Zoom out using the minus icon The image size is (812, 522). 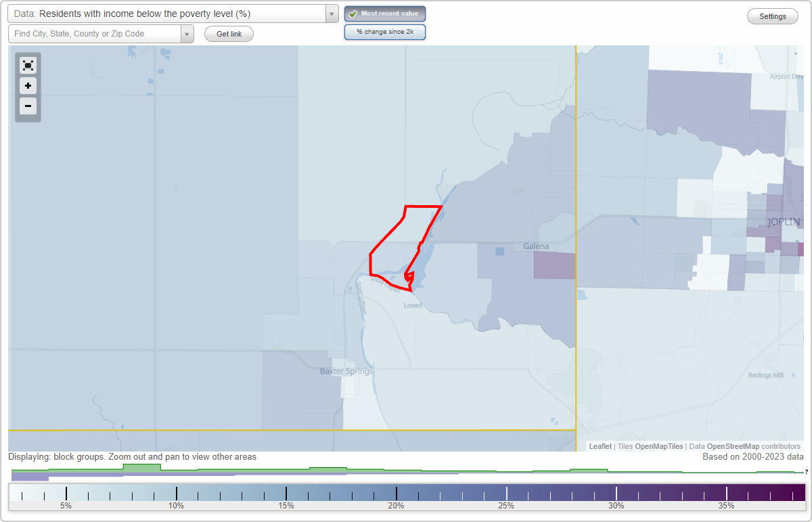click(28, 106)
